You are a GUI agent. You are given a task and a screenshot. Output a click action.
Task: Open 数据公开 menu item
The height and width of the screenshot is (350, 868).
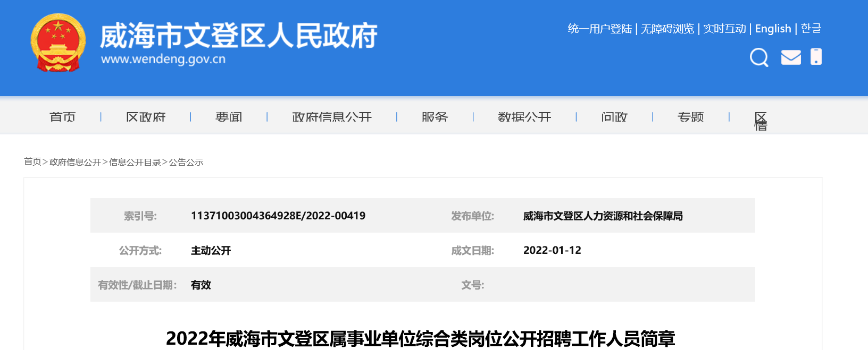tap(524, 117)
